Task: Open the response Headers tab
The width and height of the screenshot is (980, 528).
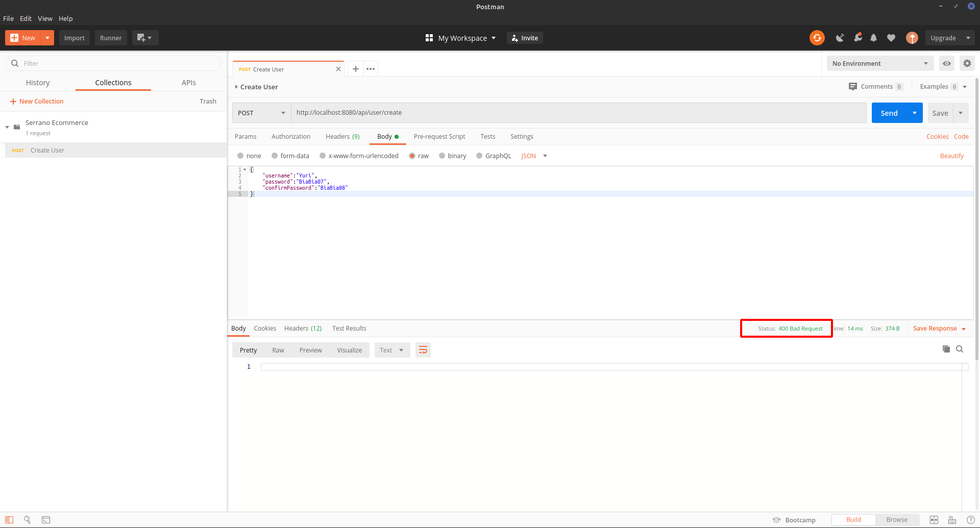Action: coord(303,329)
